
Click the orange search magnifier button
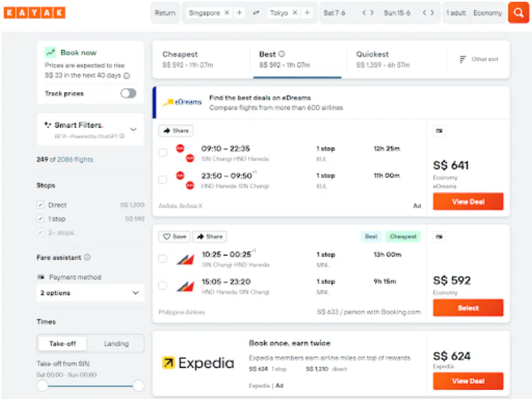517,12
